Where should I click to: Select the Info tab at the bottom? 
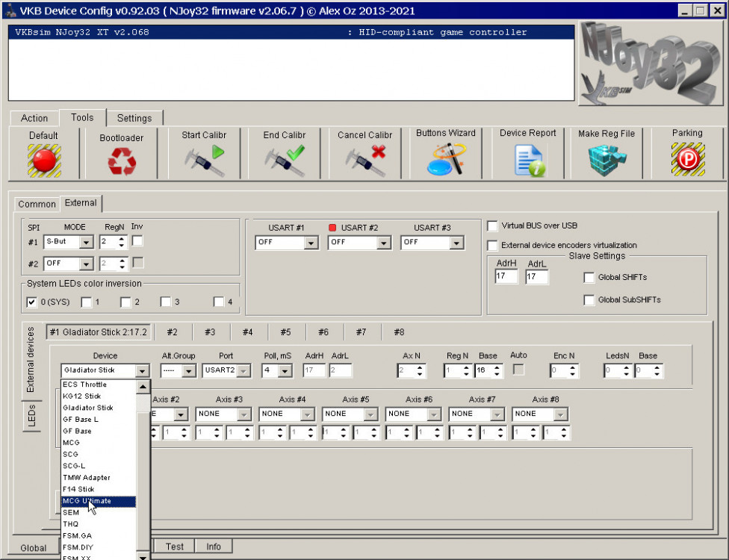[214, 547]
